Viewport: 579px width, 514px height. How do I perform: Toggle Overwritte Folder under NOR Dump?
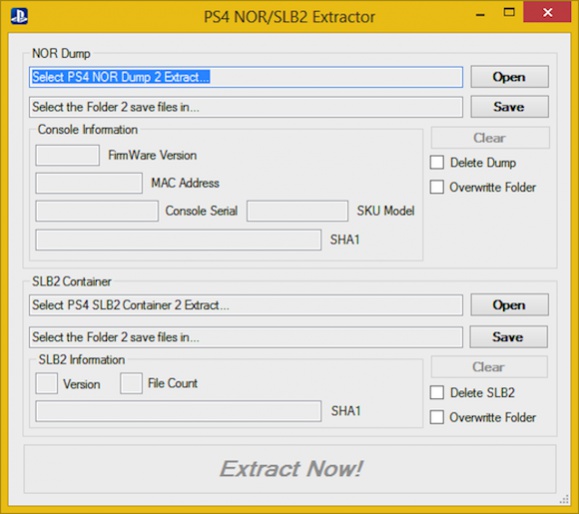coord(437,187)
